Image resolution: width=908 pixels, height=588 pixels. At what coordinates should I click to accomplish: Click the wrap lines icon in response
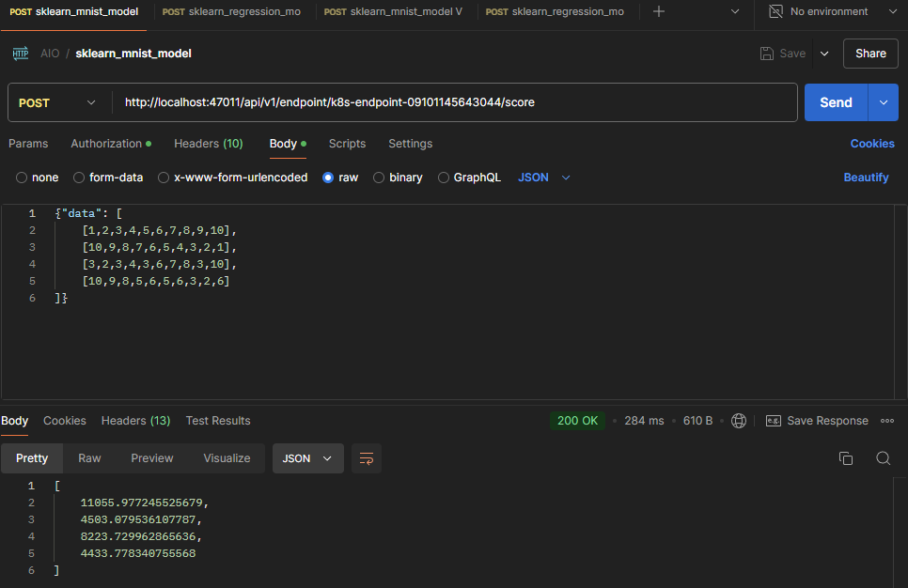[367, 458]
